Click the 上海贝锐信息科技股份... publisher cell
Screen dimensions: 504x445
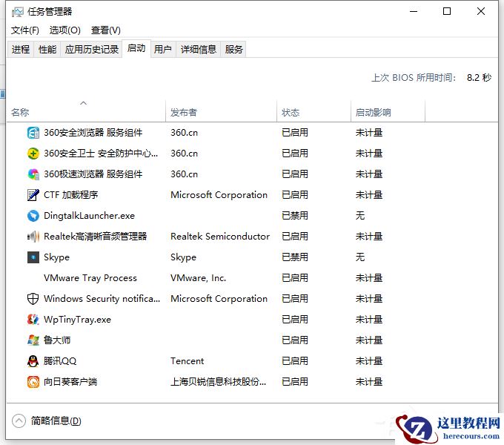(218, 382)
